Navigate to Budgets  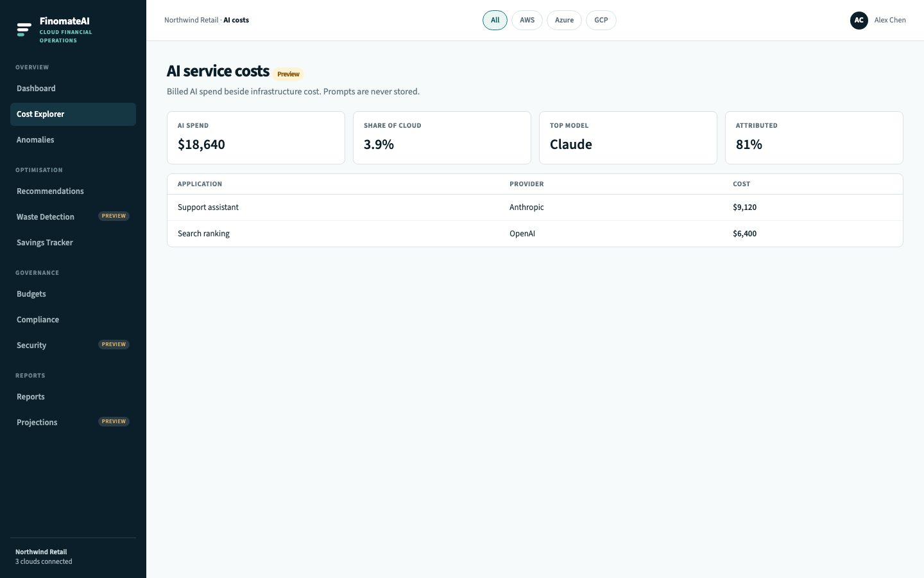tap(73, 294)
